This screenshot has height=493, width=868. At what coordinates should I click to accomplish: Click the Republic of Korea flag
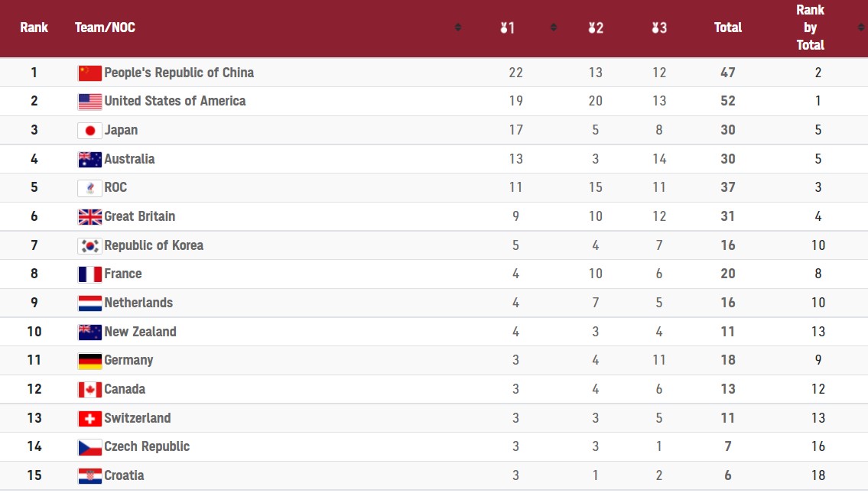point(89,246)
